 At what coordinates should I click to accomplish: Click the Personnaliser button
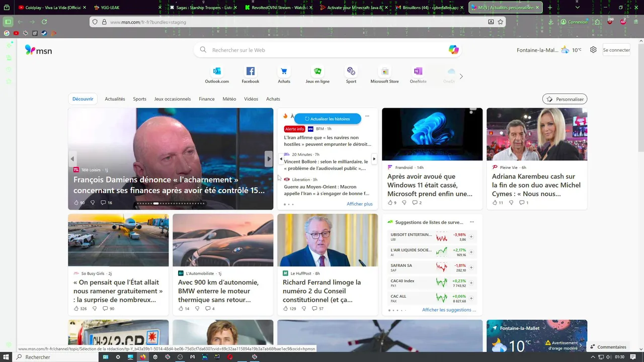coord(565,99)
